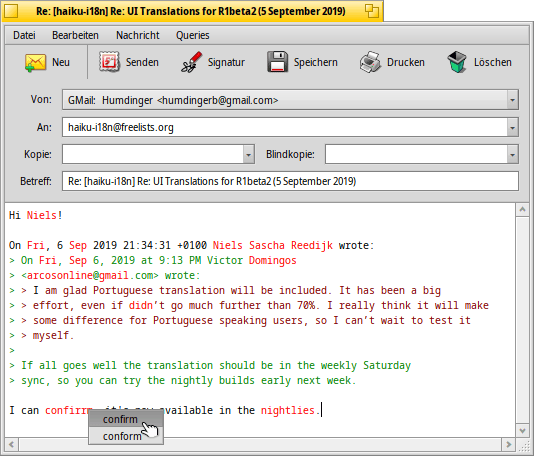
Task: Click the Drucken printer icon
Action: [370, 62]
